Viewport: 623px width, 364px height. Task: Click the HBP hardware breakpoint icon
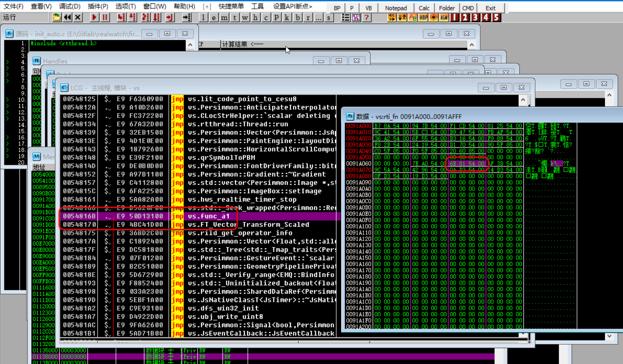pyautogui.click(x=423, y=17)
